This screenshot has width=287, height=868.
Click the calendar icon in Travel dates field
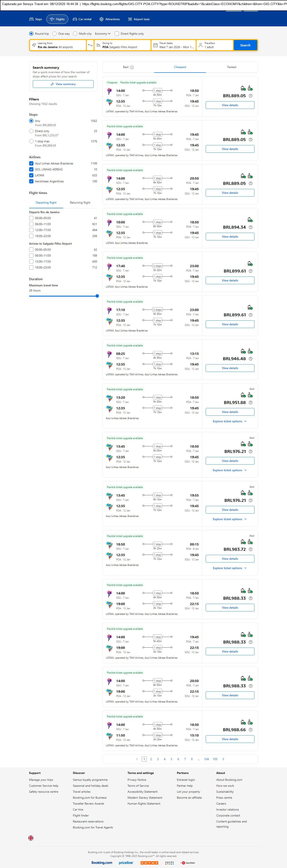[x=155, y=45]
